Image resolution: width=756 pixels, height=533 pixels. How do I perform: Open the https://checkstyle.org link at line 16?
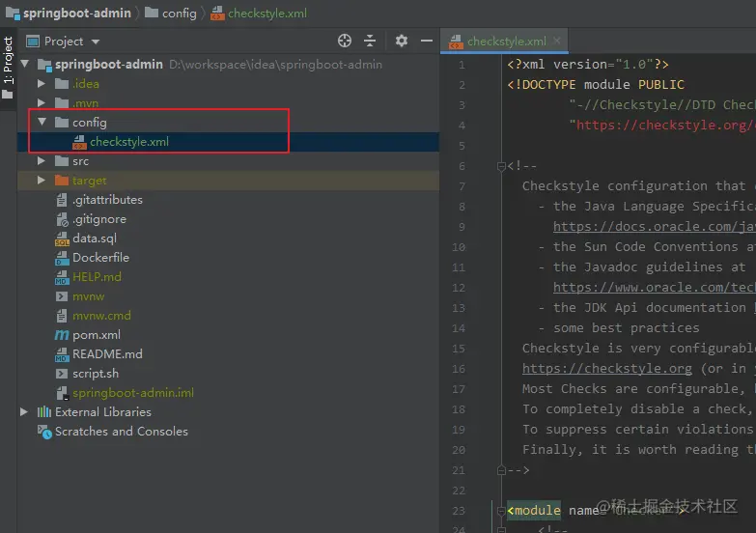click(607, 368)
